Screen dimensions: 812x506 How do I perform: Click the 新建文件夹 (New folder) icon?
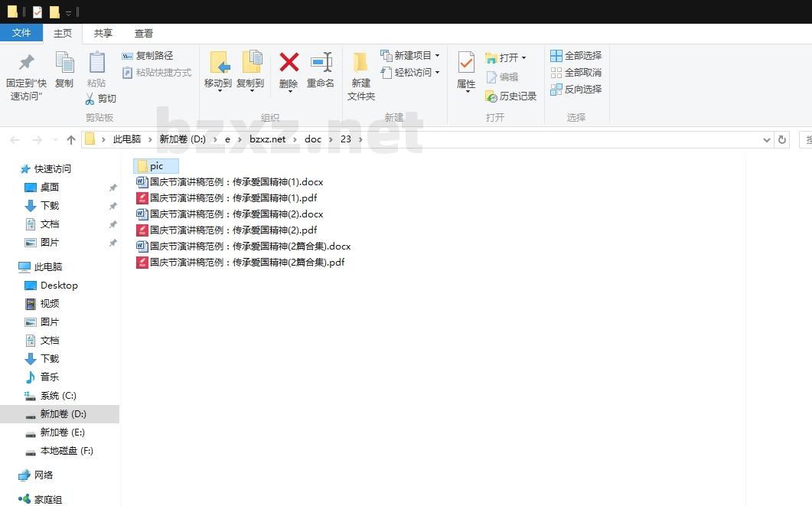(360, 63)
